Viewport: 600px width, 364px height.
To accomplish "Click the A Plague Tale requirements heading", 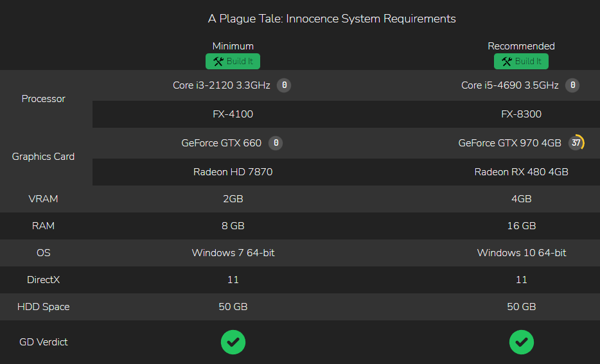I will click(331, 19).
